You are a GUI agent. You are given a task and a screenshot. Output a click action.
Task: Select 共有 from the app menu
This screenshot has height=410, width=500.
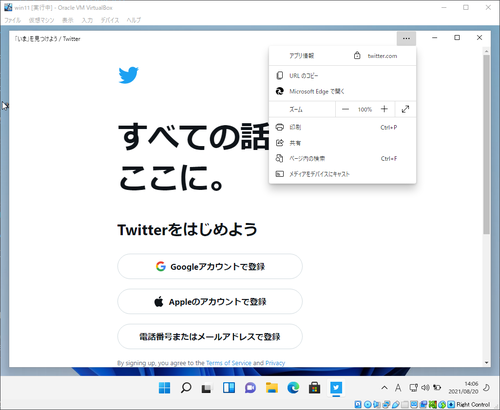tap(342, 143)
